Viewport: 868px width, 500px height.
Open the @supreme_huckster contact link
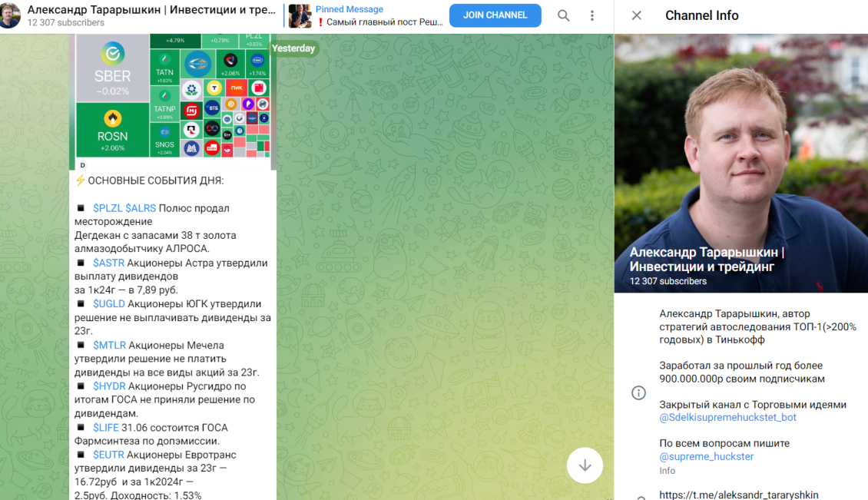click(x=707, y=457)
